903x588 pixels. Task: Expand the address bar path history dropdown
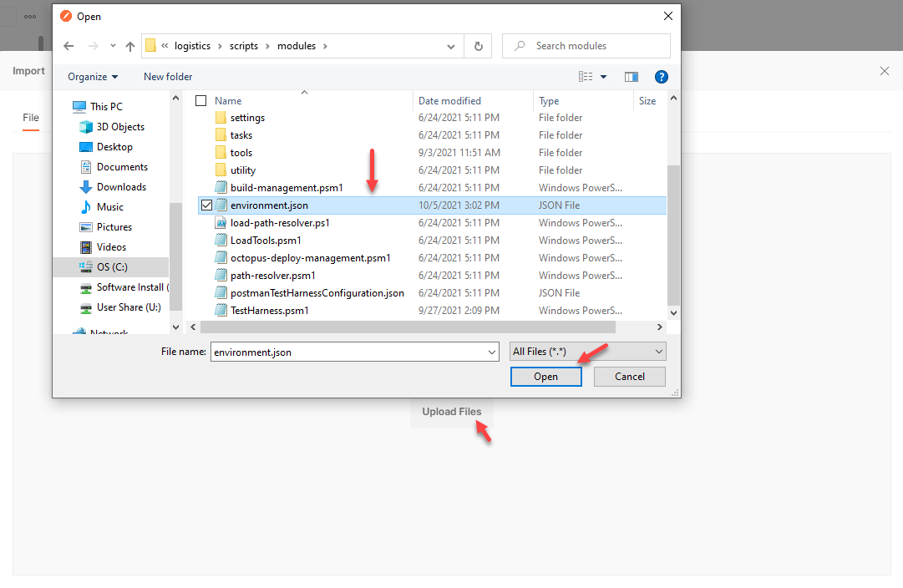451,46
